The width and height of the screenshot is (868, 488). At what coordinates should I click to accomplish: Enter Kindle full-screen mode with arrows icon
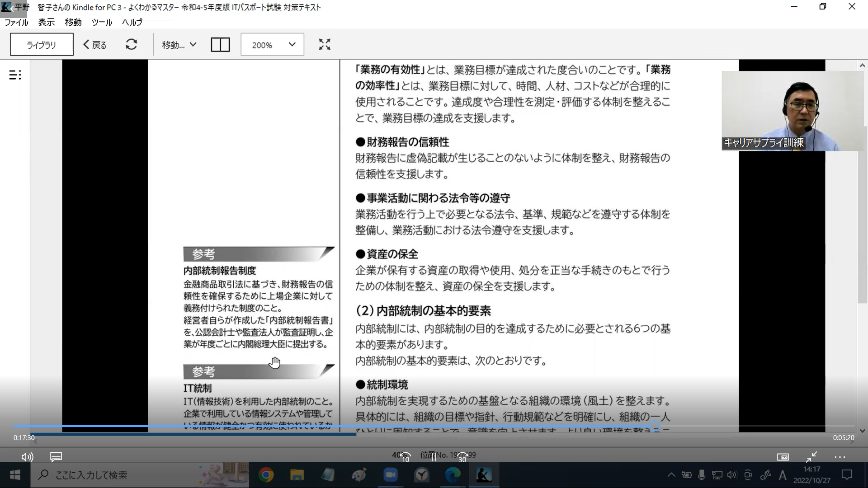(325, 44)
